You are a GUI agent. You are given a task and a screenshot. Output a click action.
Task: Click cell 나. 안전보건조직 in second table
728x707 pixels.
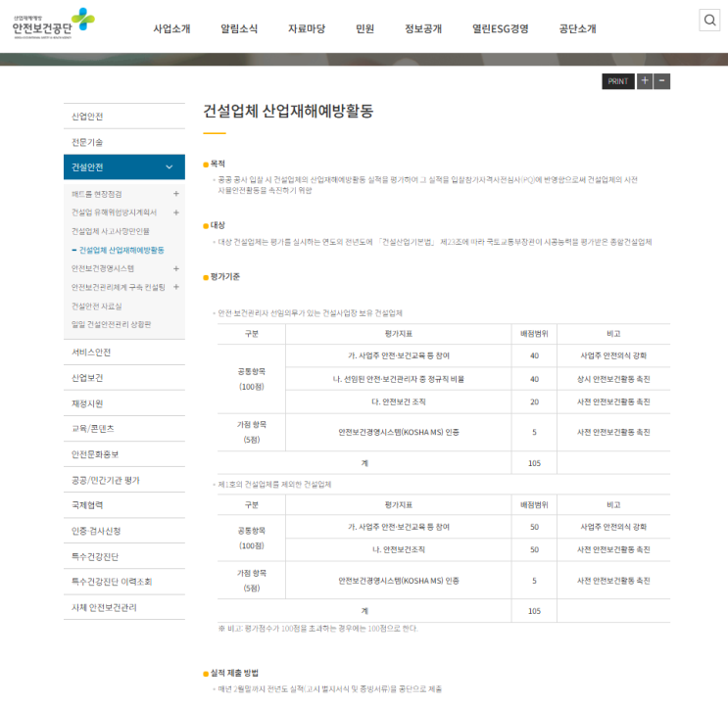399,549
